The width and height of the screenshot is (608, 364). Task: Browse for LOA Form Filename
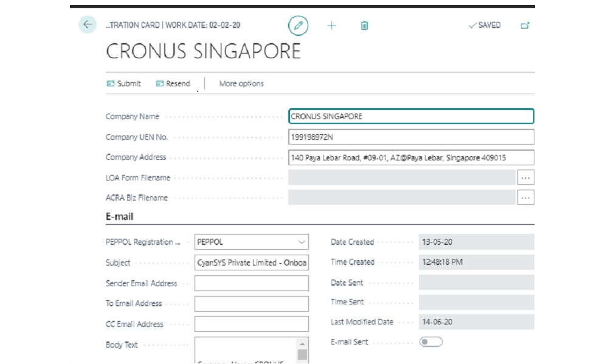pos(525,177)
